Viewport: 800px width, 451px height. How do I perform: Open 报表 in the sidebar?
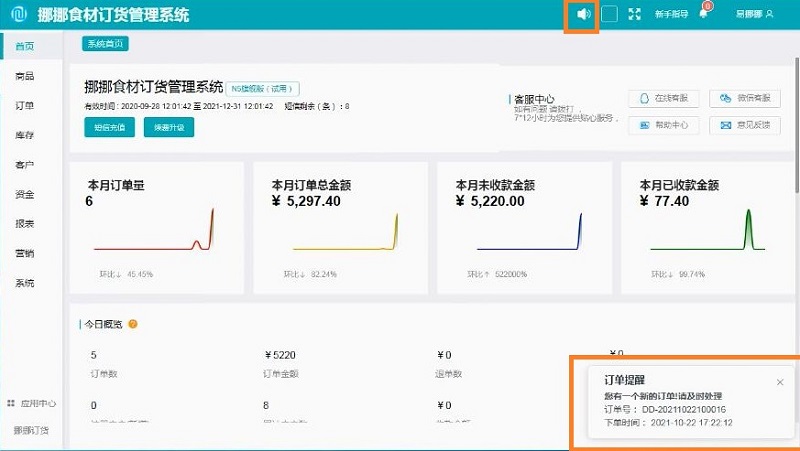24,223
